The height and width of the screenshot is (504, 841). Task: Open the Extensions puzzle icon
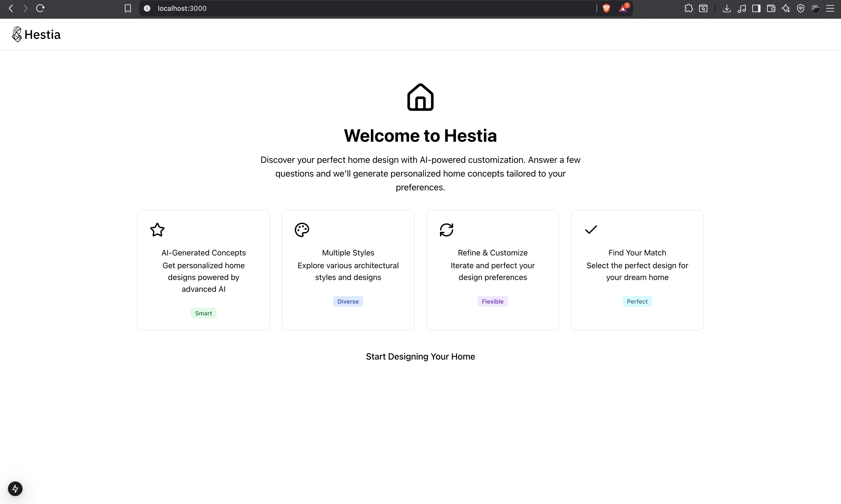[x=688, y=9]
